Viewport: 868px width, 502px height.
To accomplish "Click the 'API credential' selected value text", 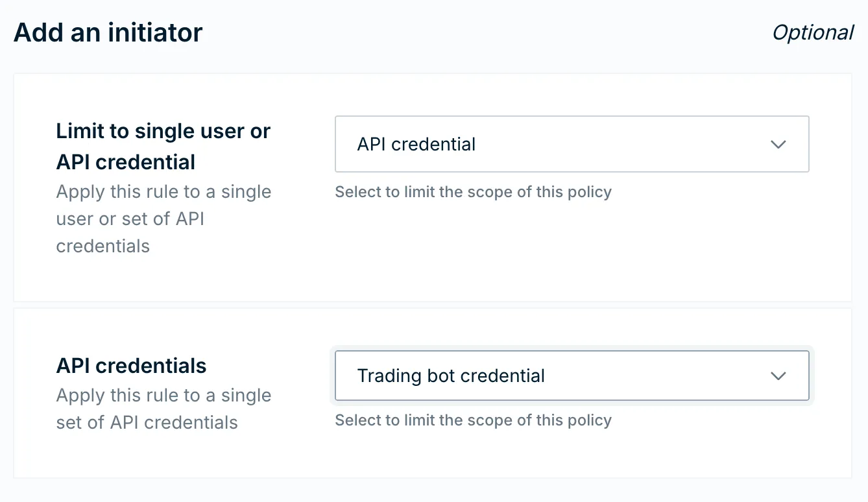I will pos(416,144).
